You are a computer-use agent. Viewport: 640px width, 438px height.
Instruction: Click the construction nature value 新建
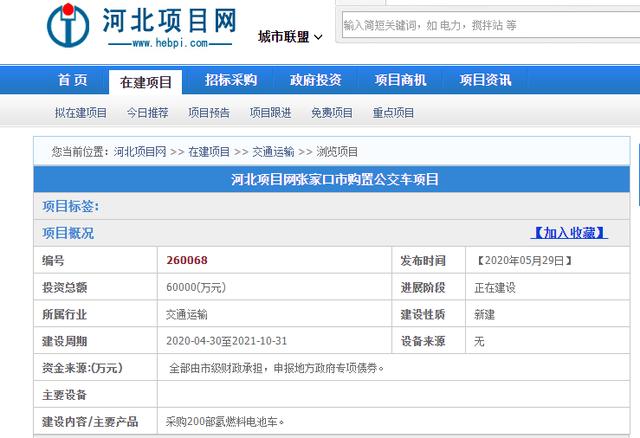point(484,314)
